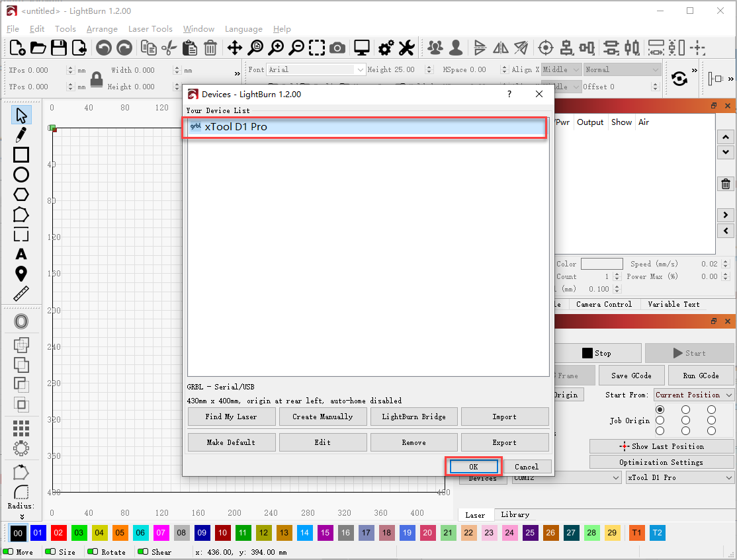Screen dimensions: 737x560
Task: Open the Laser Tools menu
Action: click(150, 29)
